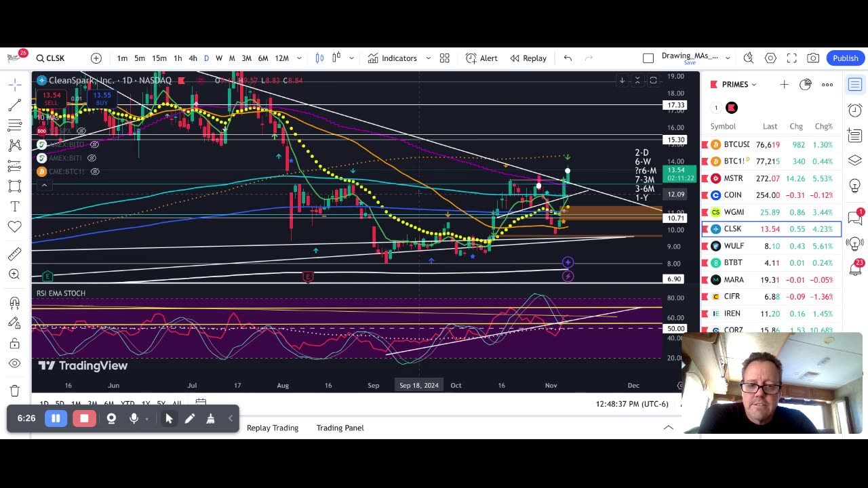
Task: Open the Indicator templates grid icon
Action: click(445, 58)
